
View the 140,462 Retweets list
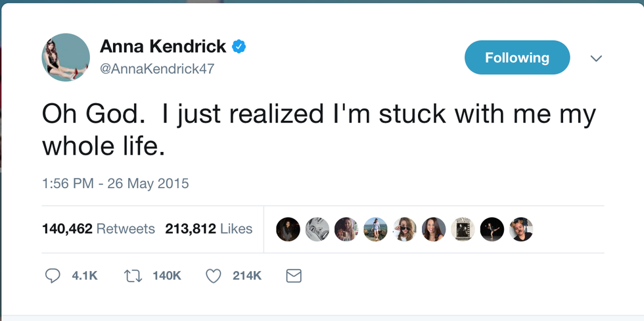pos(99,229)
